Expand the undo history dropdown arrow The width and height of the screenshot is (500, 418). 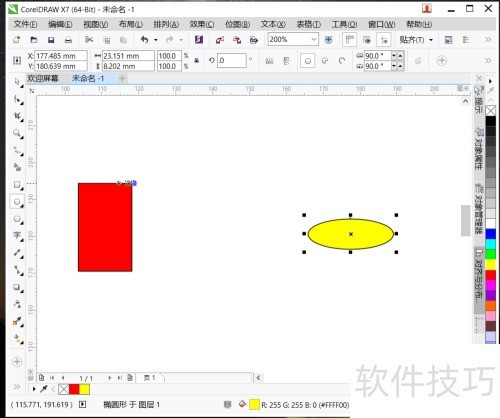(156, 40)
